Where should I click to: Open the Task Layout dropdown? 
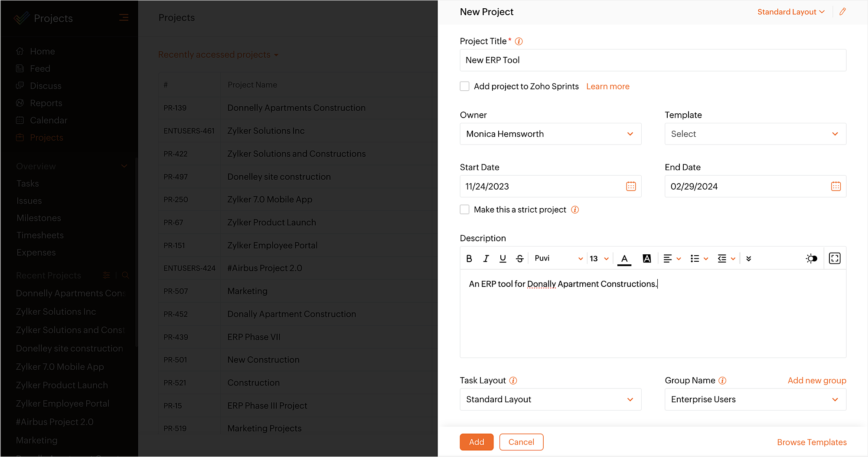550,399
